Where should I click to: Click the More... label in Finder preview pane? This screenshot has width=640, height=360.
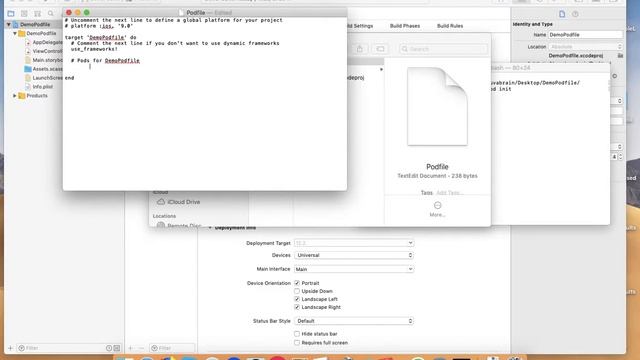438,215
